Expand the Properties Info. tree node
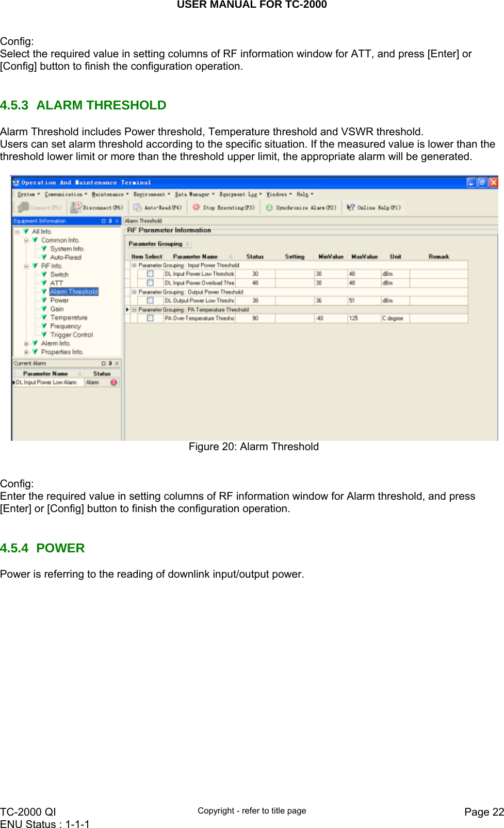Screen dimensions: 504x828 coord(26,352)
